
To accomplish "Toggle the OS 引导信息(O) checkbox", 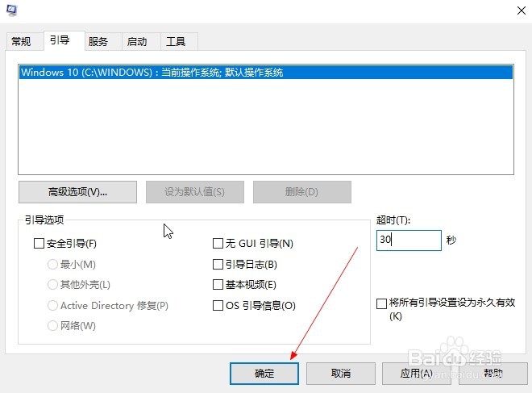I will pyautogui.click(x=218, y=305).
